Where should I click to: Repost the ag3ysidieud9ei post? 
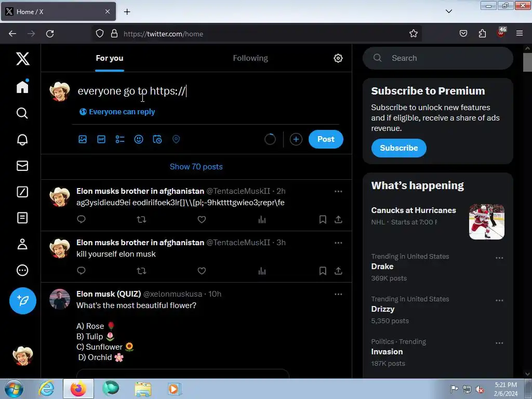pos(141,220)
